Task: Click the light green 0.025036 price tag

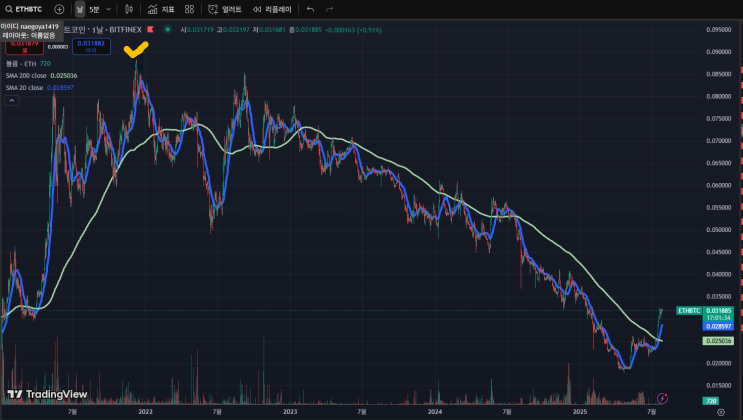Action: (718, 341)
